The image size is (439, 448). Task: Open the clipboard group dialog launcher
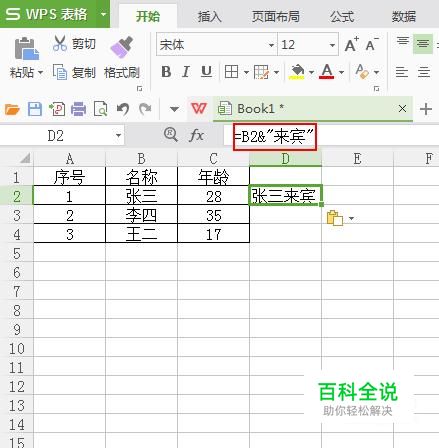[140, 88]
